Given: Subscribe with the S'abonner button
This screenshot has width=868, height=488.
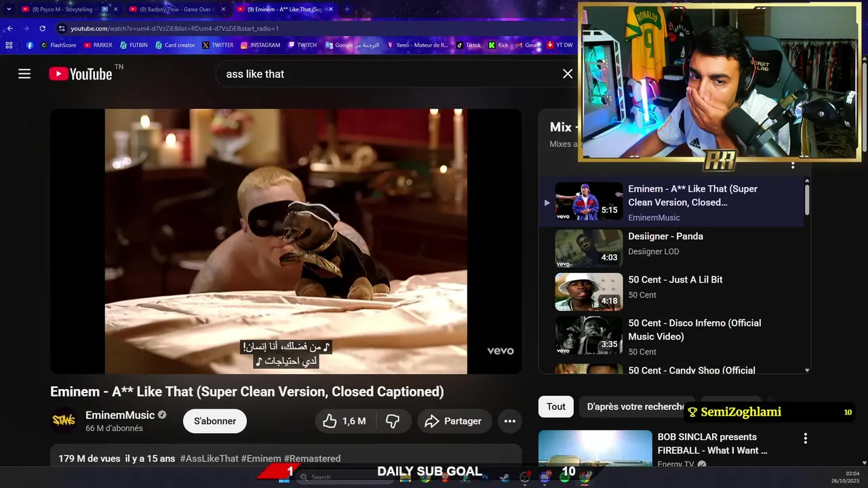Looking at the screenshot, I should coord(215,421).
